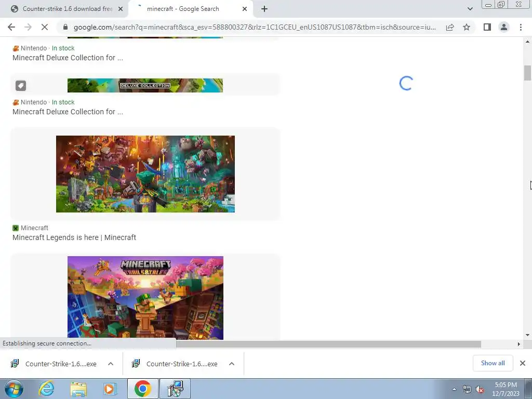Image resolution: width=532 pixels, height=399 pixels.
Task: Click the scroll down arrow
Action: click(x=527, y=335)
